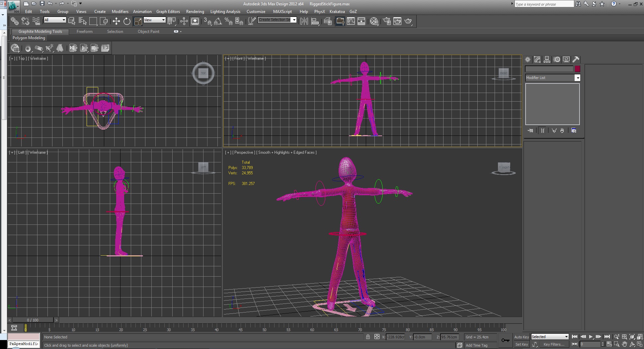Click Select and Manipulate icon
The height and width of the screenshot is (349, 644).
[184, 21]
